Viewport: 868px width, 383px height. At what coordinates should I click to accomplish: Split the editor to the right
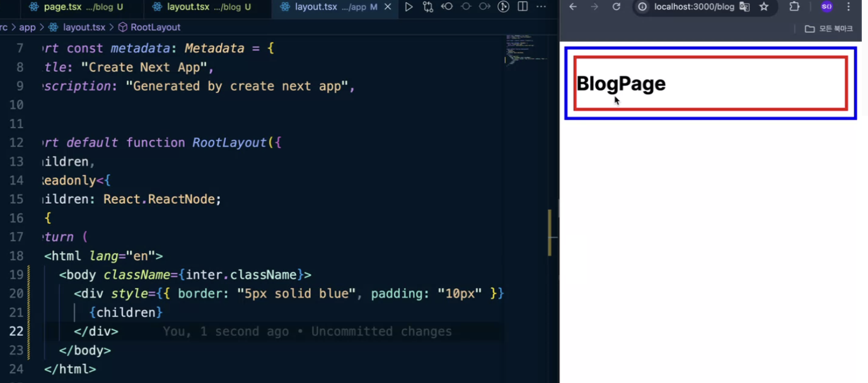click(x=522, y=7)
